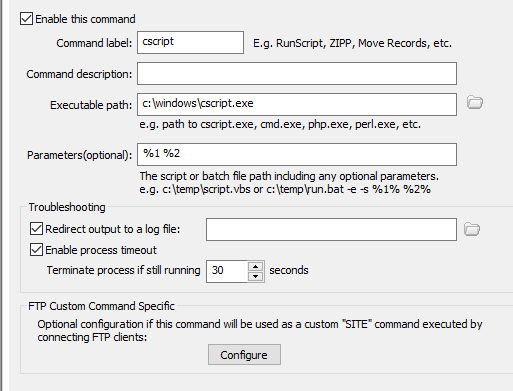Click the Troubleshooting group title
Image resolution: width=513 pixels, height=391 pixels.
[67, 207]
